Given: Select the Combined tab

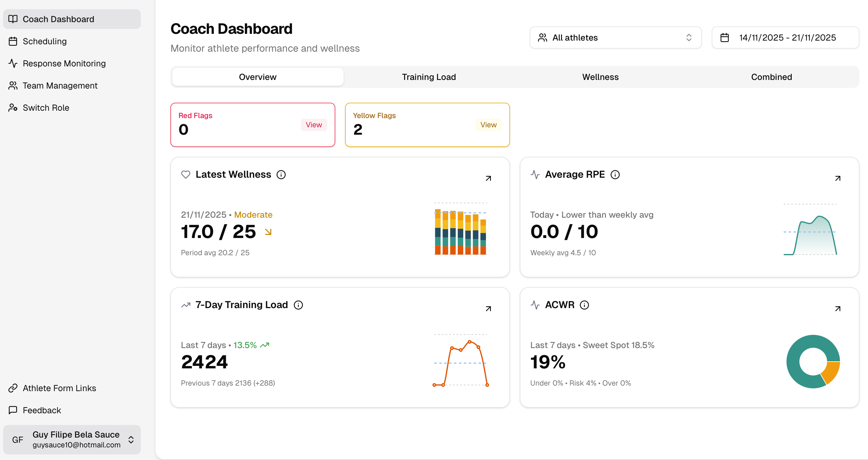Looking at the screenshot, I should [771, 77].
